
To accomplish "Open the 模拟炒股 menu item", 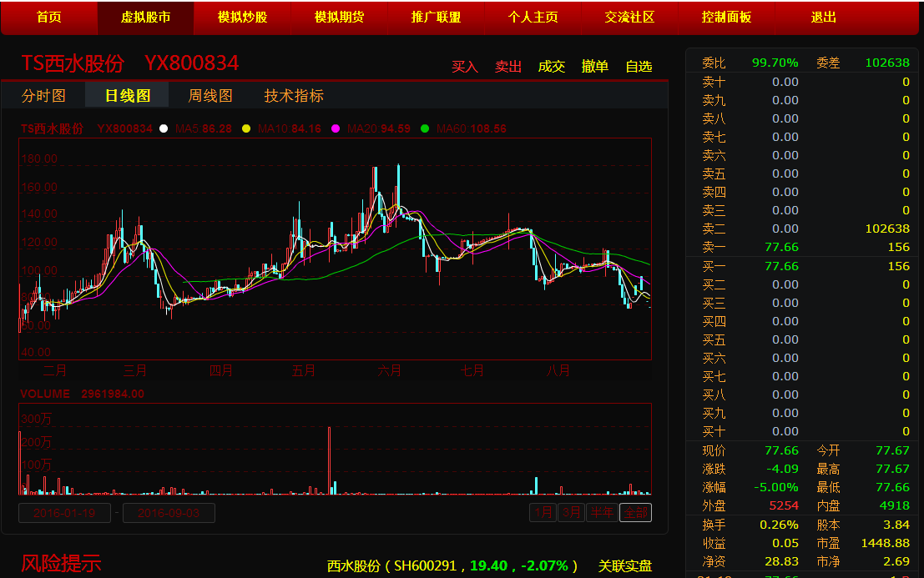I will coord(243,18).
